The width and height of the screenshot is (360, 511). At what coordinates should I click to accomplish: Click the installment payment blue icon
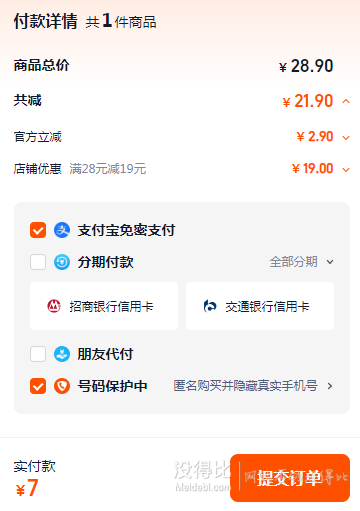62,262
